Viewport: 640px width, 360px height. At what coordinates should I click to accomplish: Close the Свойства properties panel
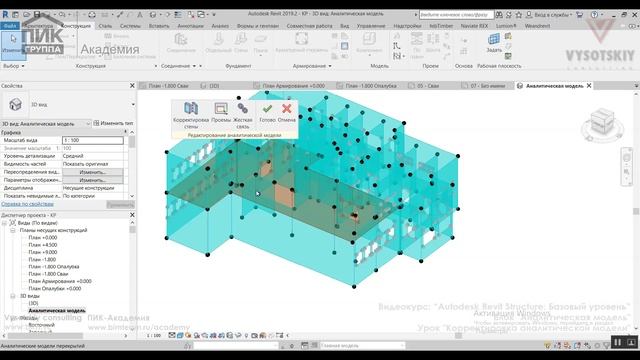coord(132,86)
